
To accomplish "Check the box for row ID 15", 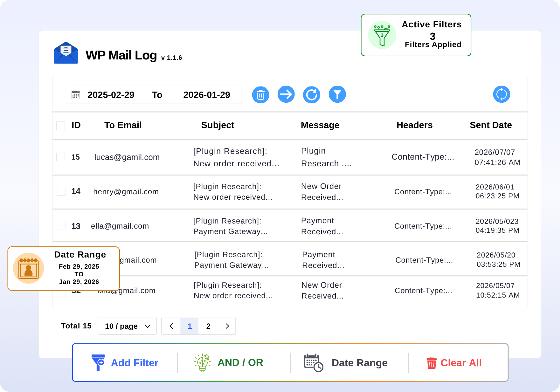I will pos(61,157).
